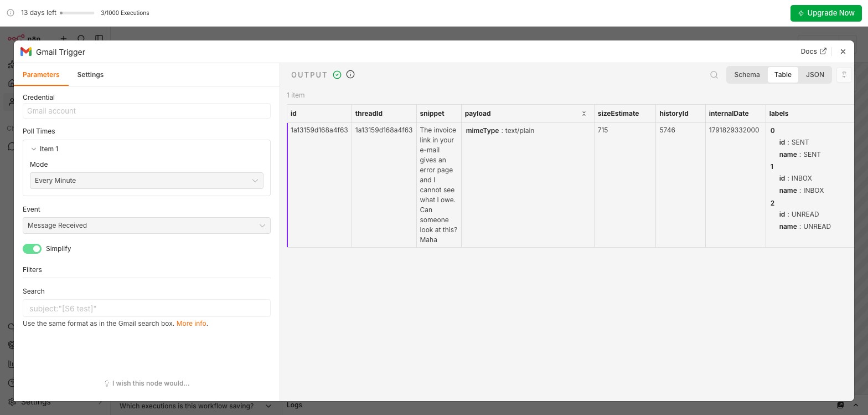This screenshot has height=415, width=868.
Task: Click the output info circle icon
Action: [x=350, y=74]
